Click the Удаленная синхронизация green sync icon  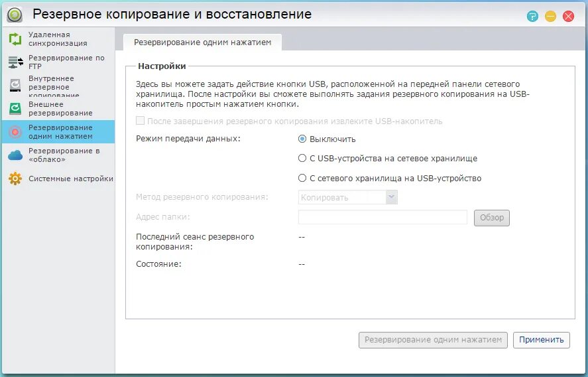(15, 38)
